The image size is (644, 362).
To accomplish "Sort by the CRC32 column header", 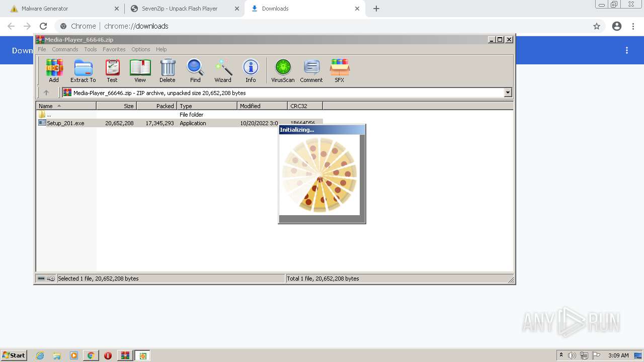I will pyautogui.click(x=305, y=106).
